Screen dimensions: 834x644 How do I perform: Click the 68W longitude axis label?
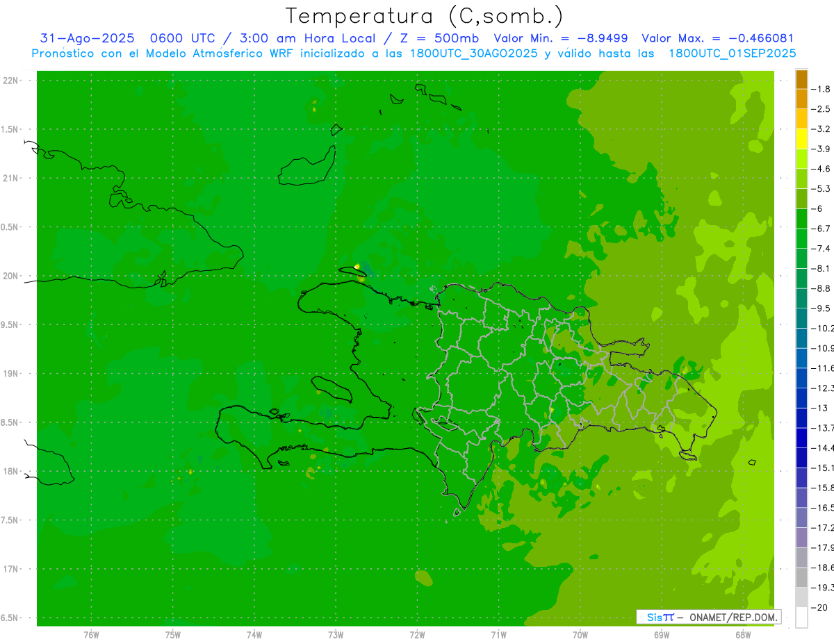[743, 634]
